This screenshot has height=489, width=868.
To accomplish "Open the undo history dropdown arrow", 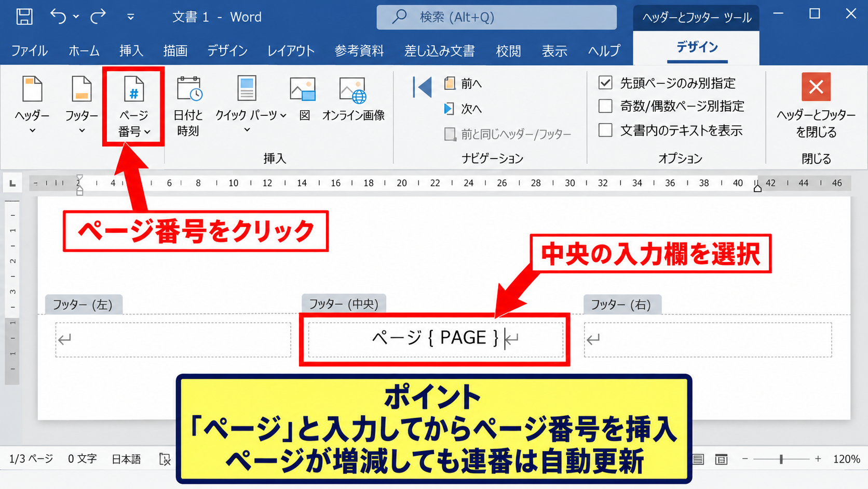I will [76, 17].
